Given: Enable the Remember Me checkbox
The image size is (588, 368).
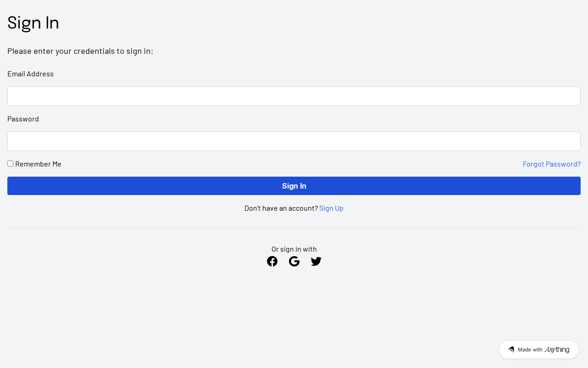Looking at the screenshot, I should pyautogui.click(x=11, y=164).
